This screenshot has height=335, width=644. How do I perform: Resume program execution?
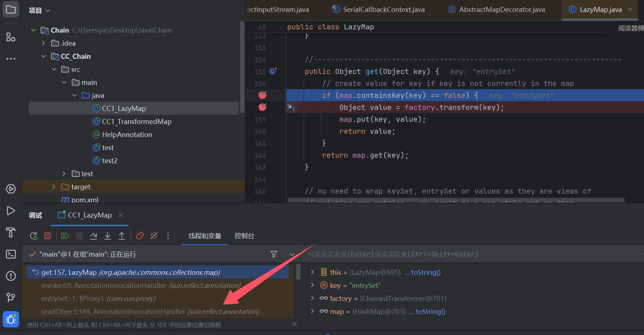(65, 236)
